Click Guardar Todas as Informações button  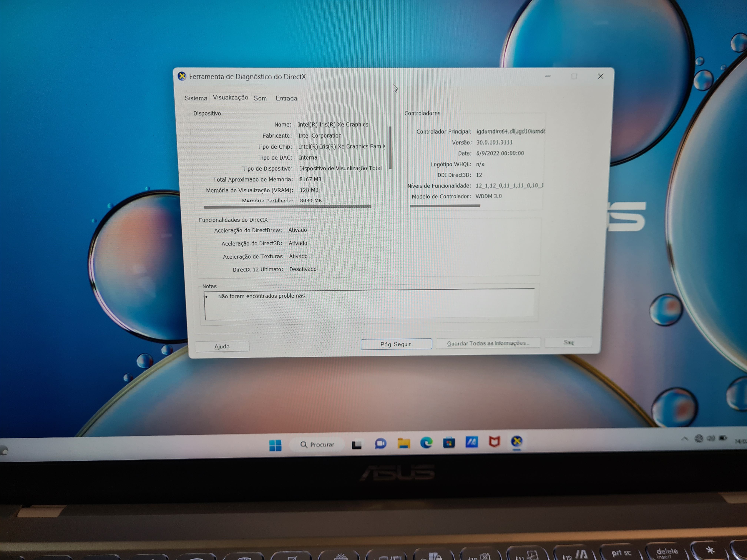pyautogui.click(x=488, y=343)
